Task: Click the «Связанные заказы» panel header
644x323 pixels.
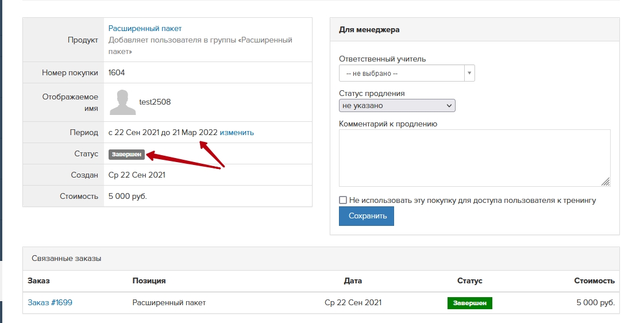Action: (67, 259)
